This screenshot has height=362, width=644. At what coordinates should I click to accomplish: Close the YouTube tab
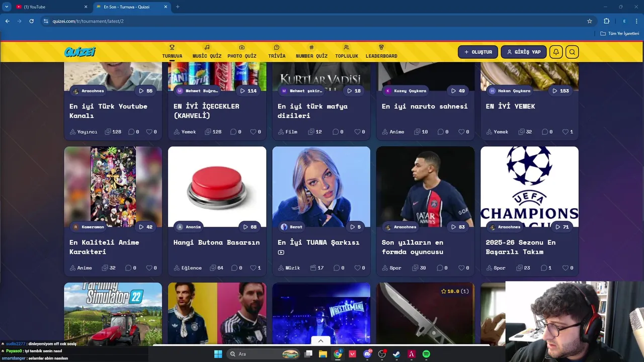click(x=86, y=7)
